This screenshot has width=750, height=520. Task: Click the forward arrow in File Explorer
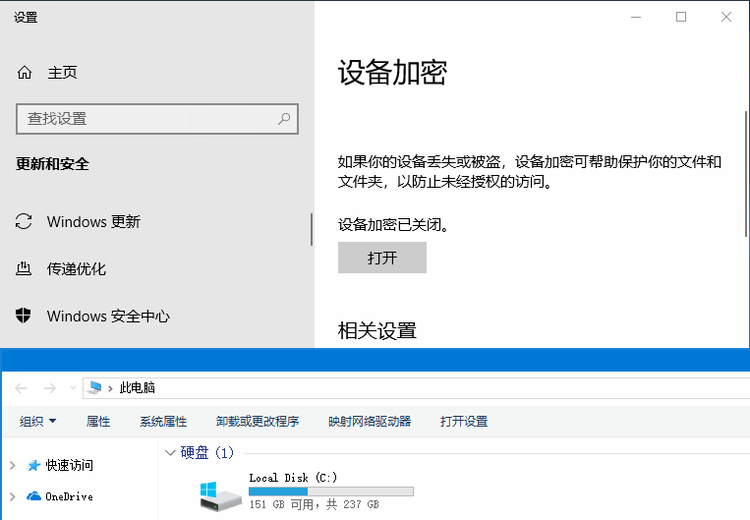pyautogui.click(x=50, y=388)
